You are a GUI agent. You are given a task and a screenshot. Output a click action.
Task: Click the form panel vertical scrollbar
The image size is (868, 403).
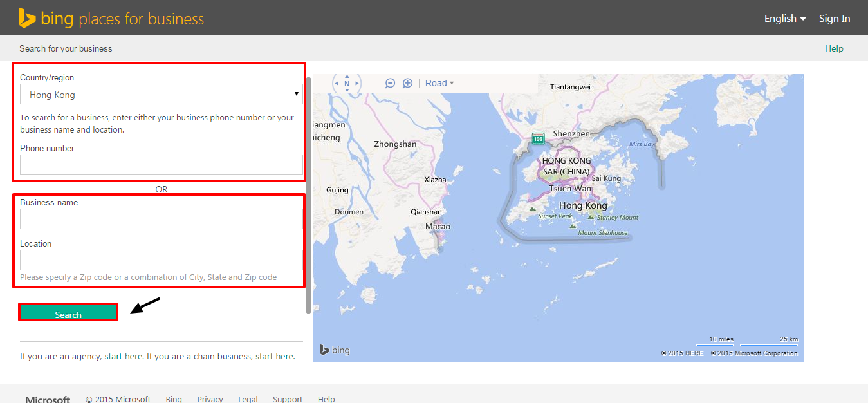pos(308,196)
